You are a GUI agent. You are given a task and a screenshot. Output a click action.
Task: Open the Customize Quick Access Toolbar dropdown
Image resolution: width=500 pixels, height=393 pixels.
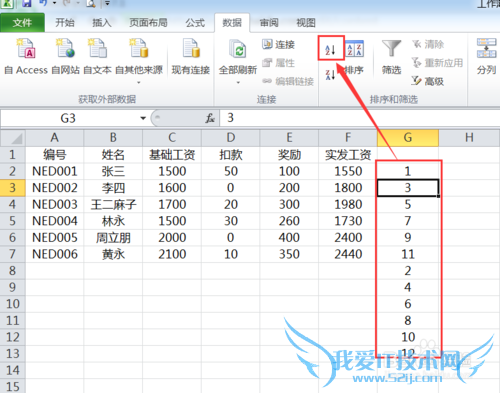tap(107, 4)
